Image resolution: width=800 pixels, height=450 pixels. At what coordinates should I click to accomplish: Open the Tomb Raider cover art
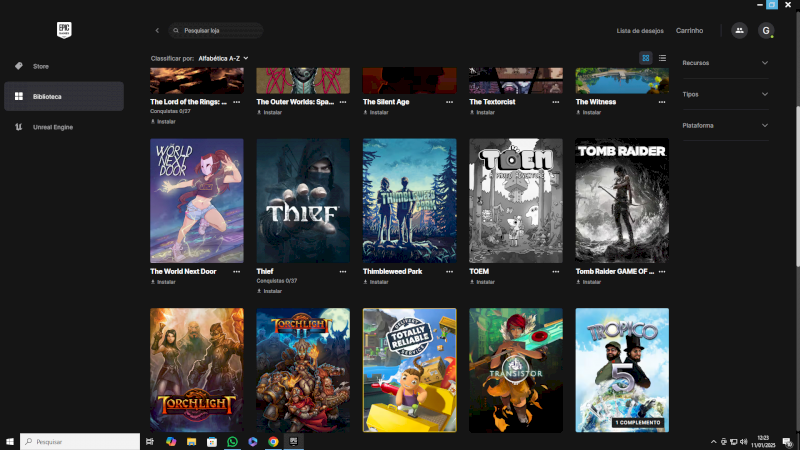(622, 201)
